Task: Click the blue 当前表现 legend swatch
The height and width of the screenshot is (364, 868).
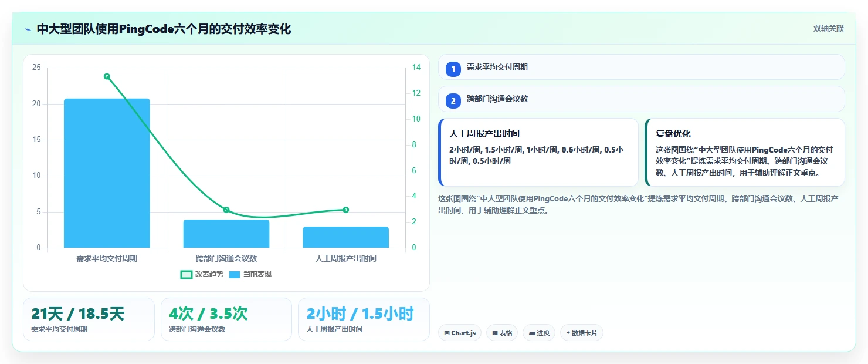Action: click(x=235, y=274)
